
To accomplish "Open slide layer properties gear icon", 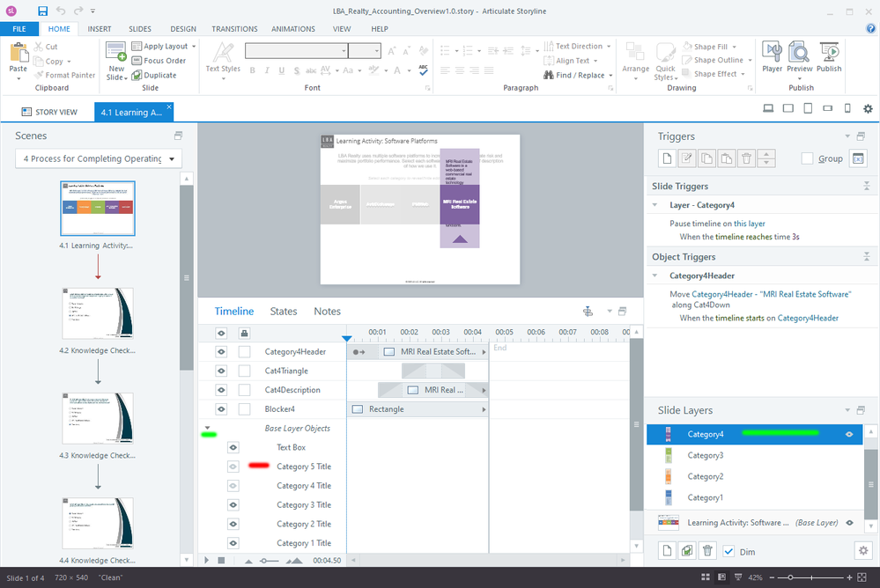I will (862, 551).
